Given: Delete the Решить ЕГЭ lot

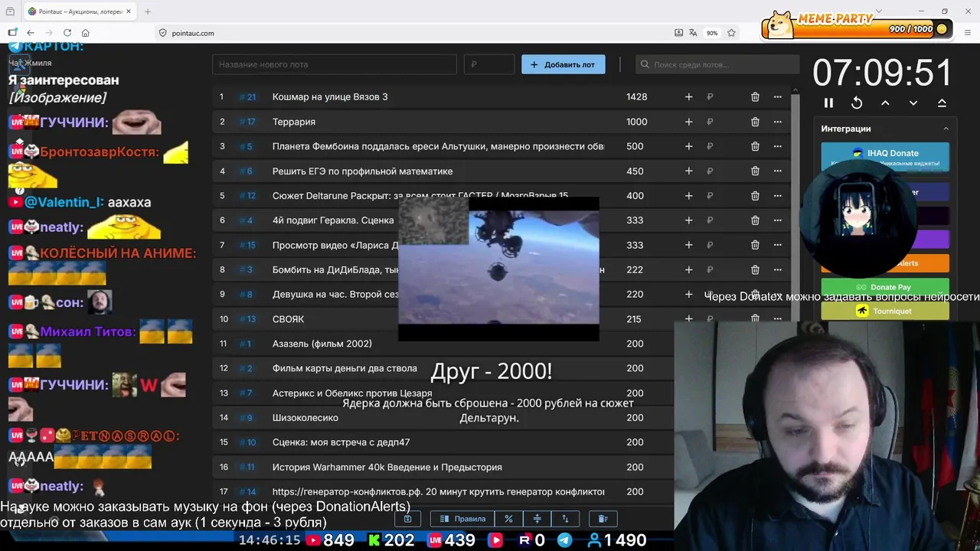Looking at the screenshot, I should [755, 171].
